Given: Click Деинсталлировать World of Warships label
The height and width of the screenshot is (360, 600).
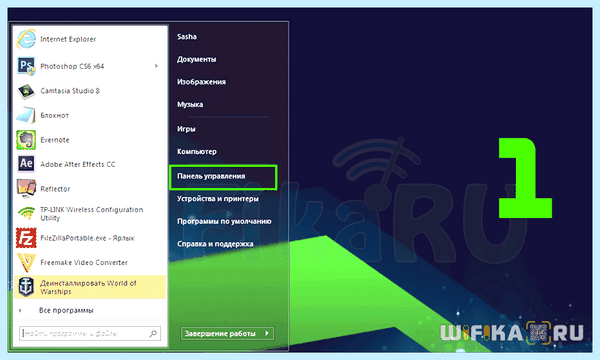Looking at the screenshot, I should pyautogui.click(x=88, y=287).
